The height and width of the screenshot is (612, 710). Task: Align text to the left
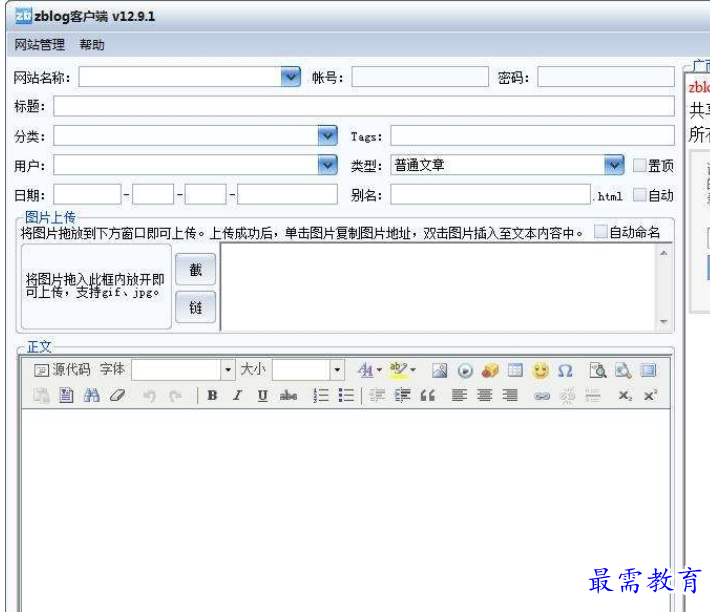(459, 396)
